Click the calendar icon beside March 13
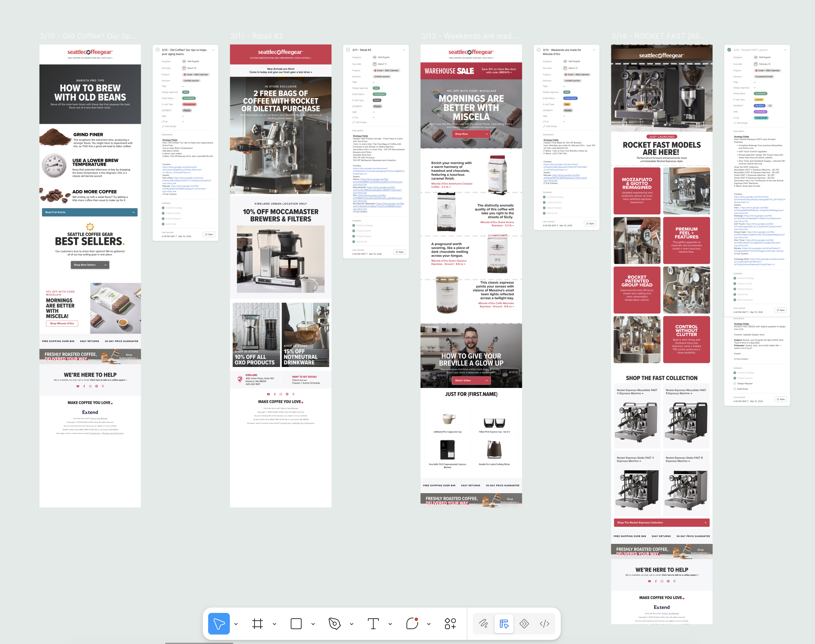This screenshot has height=644, width=815. (565, 68)
